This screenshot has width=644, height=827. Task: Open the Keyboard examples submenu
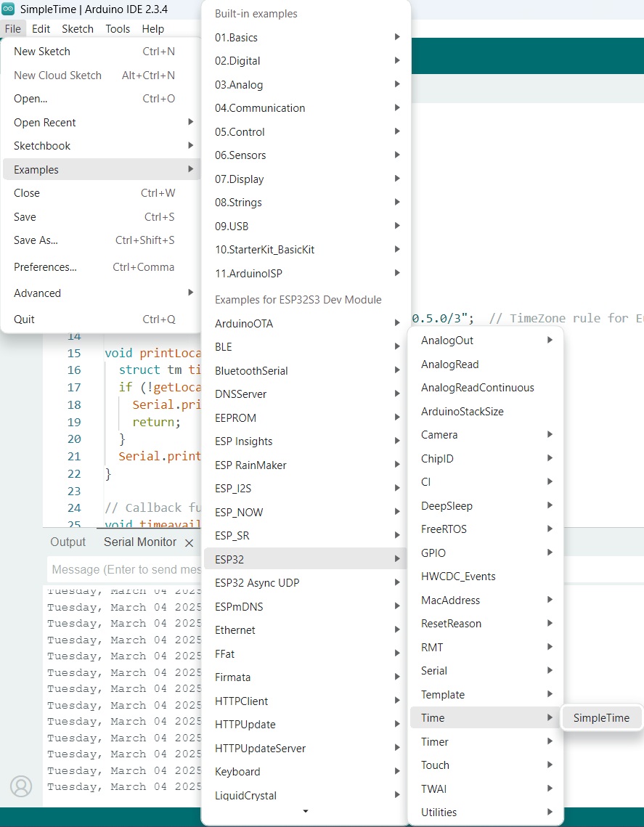(x=306, y=772)
